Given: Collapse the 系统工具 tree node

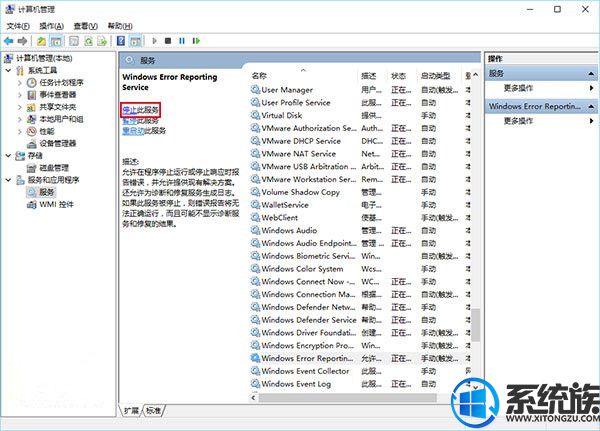Looking at the screenshot, I should [8, 70].
